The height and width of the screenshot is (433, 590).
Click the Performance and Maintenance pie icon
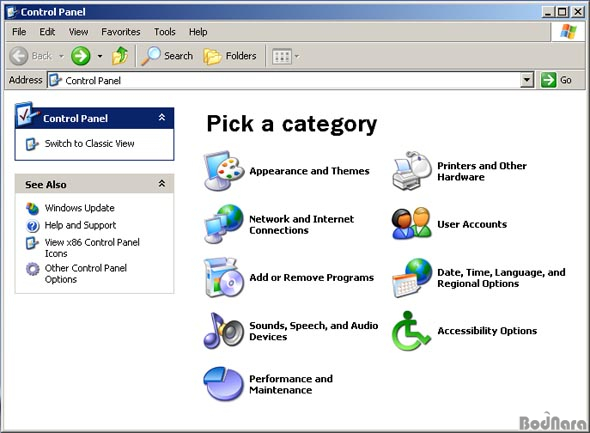point(224,384)
